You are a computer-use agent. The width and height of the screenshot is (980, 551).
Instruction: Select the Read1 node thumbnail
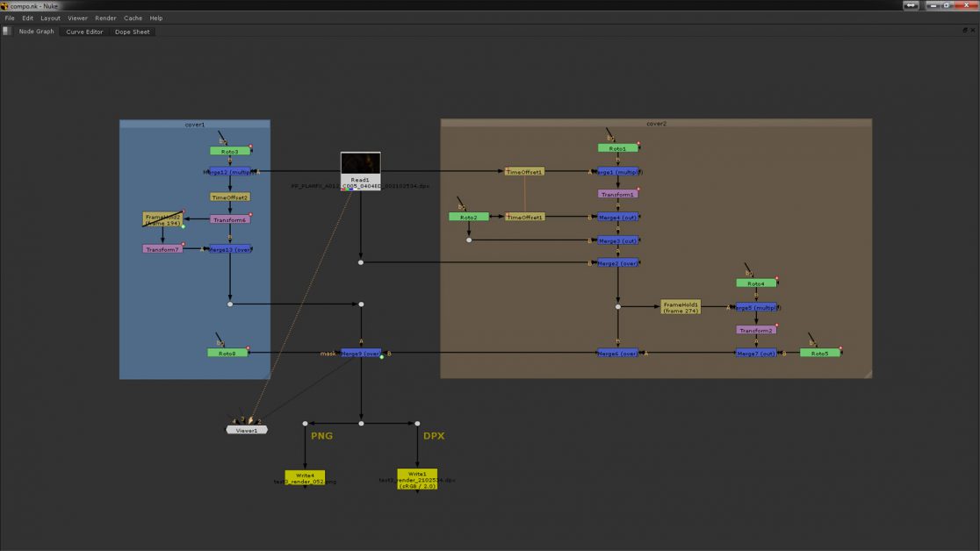(x=360, y=164)
